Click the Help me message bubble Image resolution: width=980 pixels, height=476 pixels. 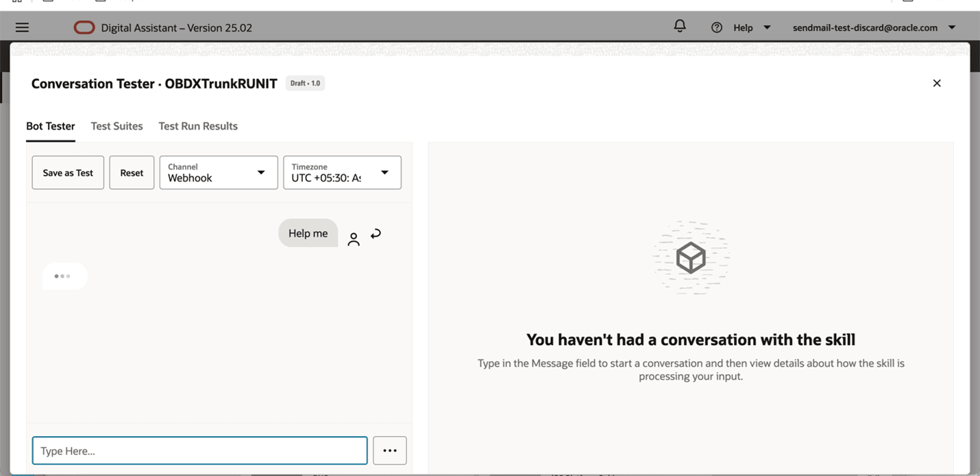coord(308,233)
